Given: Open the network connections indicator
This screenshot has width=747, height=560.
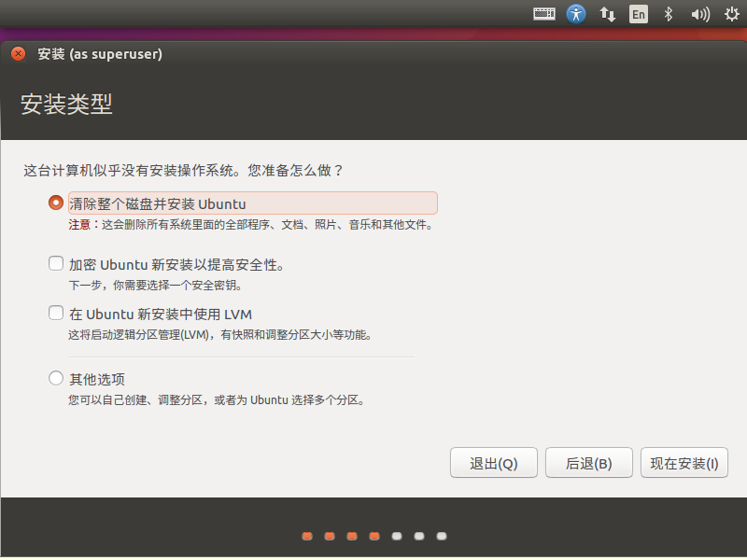Looking at the screenshot, I should (608, 14).
